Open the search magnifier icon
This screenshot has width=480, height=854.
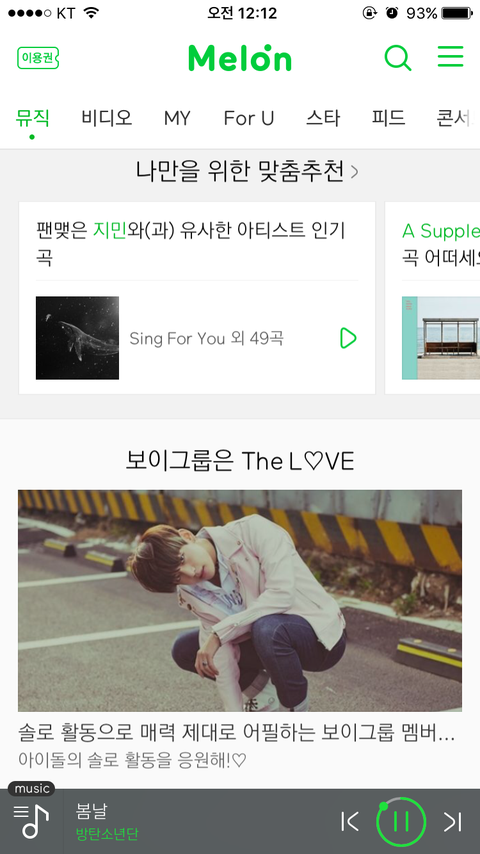[x=398, y=58]
